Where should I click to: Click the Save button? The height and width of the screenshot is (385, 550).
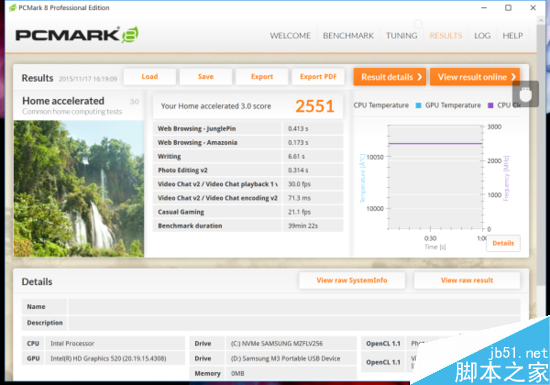pos(206,76)
